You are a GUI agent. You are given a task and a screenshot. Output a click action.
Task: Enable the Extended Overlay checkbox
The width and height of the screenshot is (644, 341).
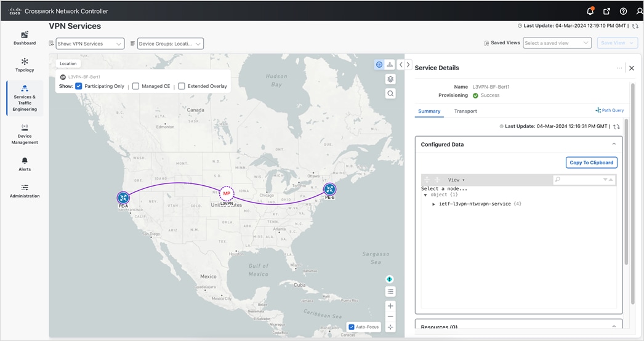pos(182,86)
